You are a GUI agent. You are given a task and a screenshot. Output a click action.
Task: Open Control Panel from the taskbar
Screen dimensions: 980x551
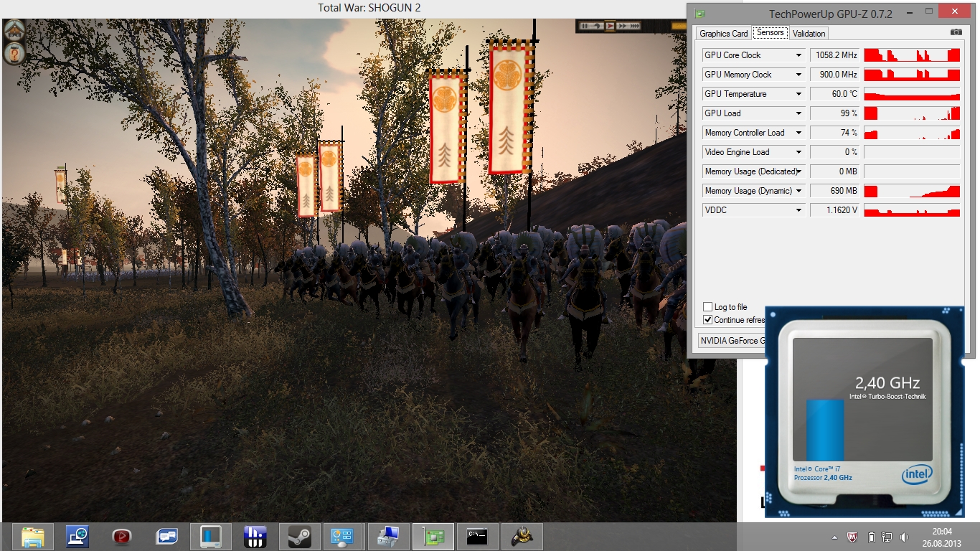[344, 537]
